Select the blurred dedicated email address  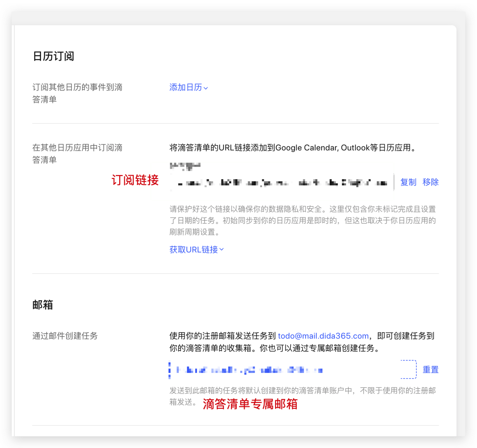click(250, 370)
